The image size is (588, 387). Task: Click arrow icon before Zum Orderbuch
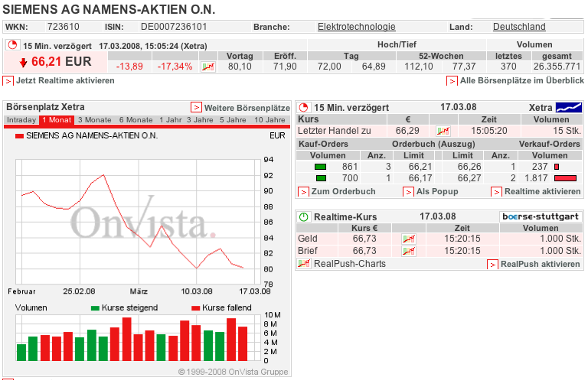tap(303, 192)
